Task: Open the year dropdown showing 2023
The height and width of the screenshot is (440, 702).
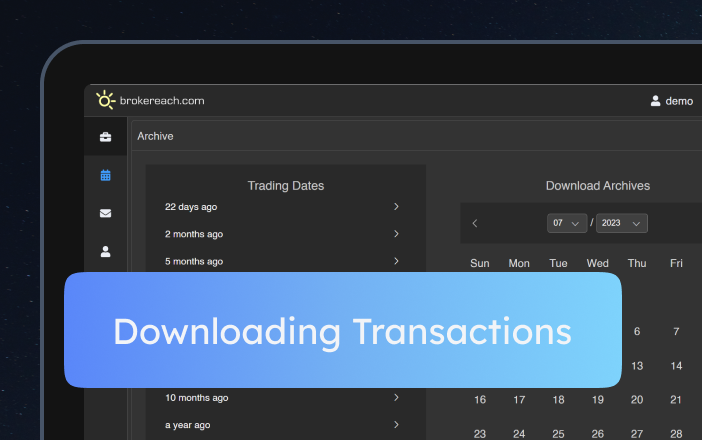Action: 621,223
